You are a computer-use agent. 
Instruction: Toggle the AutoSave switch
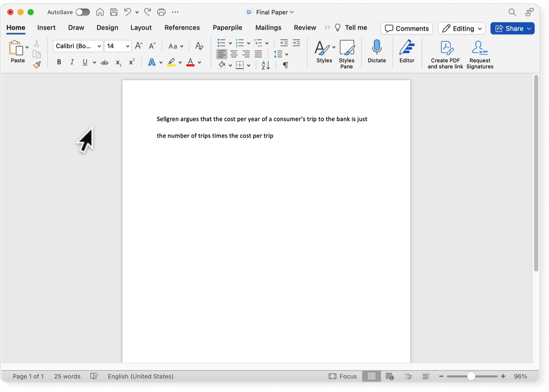[x=83, y=12]
